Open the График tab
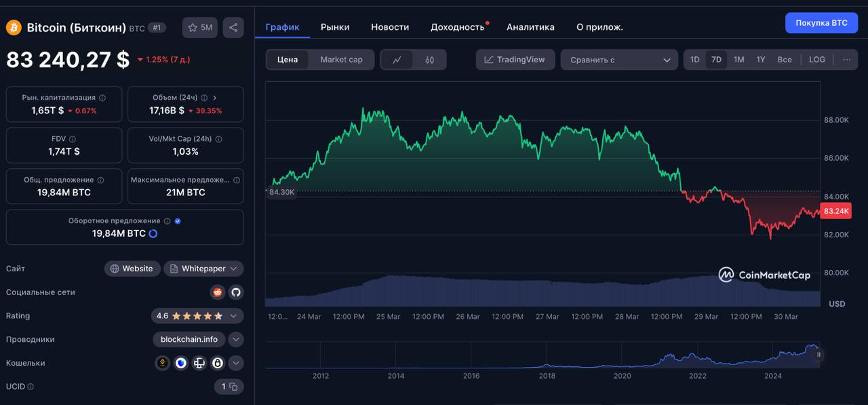 [282, 27]
